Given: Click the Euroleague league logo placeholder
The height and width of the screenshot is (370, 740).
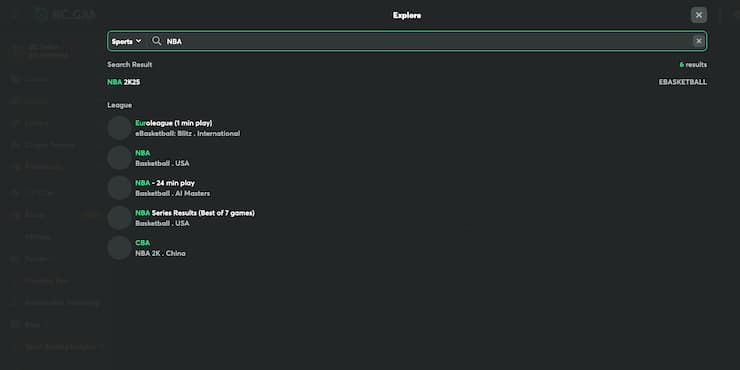Looking at the screenshot, I should [119, 128].
